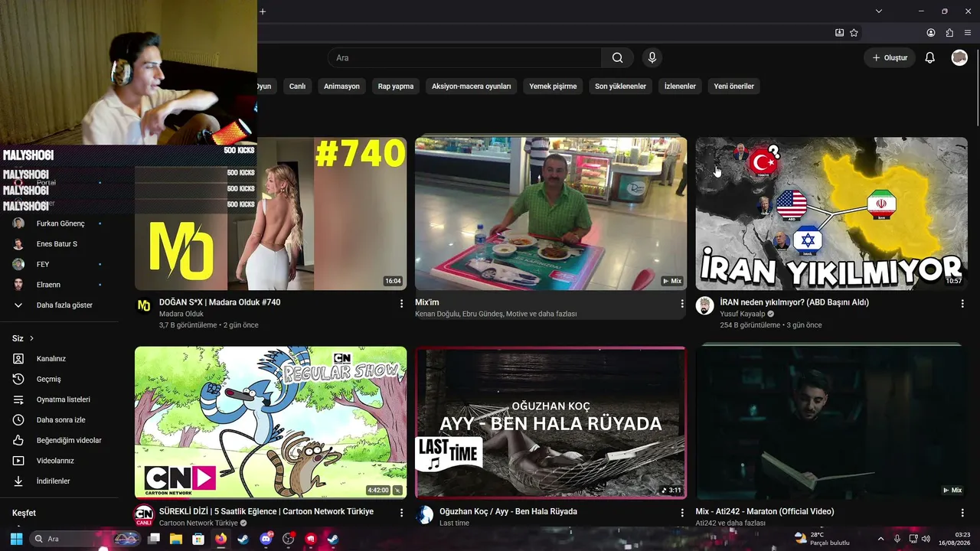This screenshot has height=551, width=980.
Task: Open the YouTube account avatar menu
Action: pyautogui.click(x=959, y=57)
